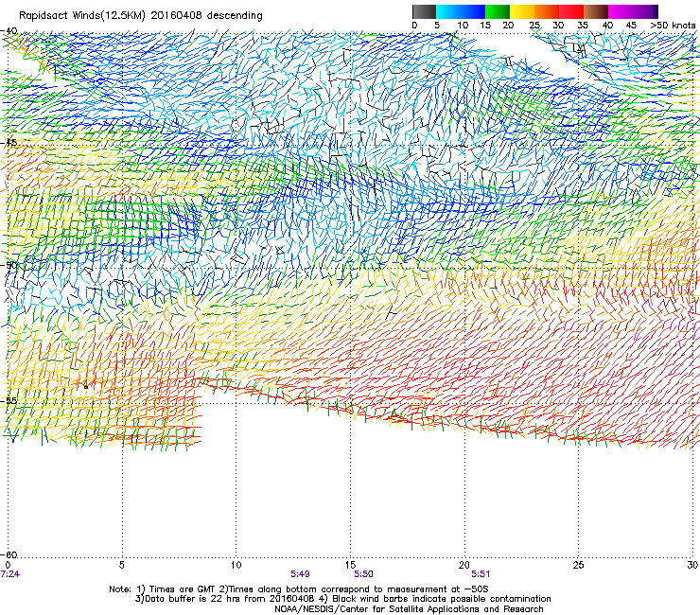
Task: Click the gray 0-5 knots color segment
Action: pyautogui.click(x=424, y=11)
